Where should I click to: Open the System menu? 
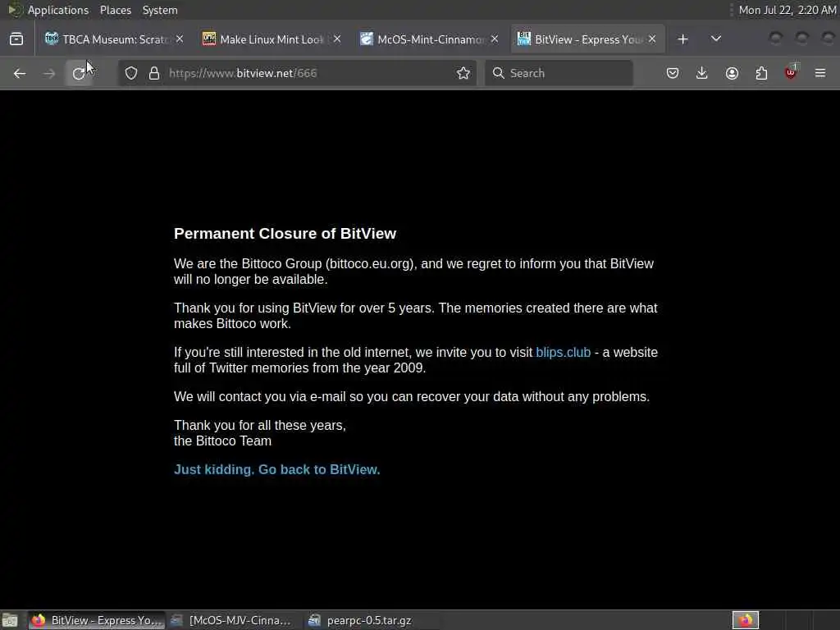[x=160, y=10]
